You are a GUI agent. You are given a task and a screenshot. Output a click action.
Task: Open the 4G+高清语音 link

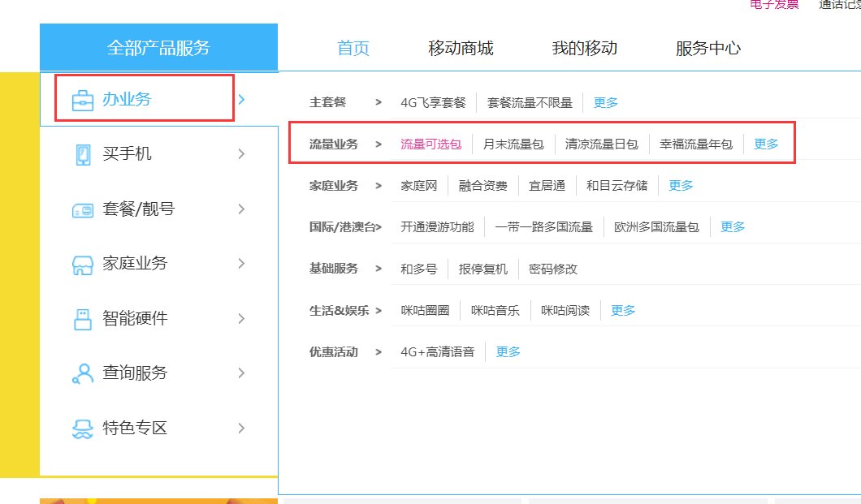coord(437,352)
